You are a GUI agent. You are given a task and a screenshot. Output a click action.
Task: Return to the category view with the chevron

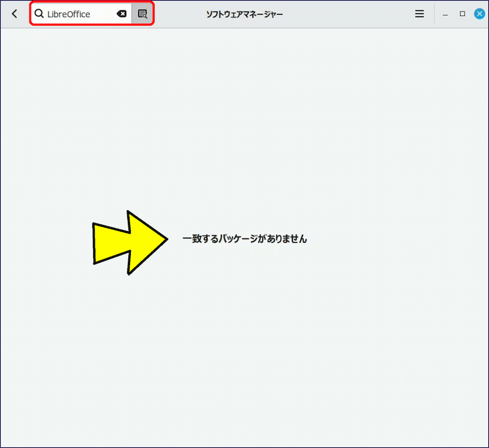tap(14, 13)
